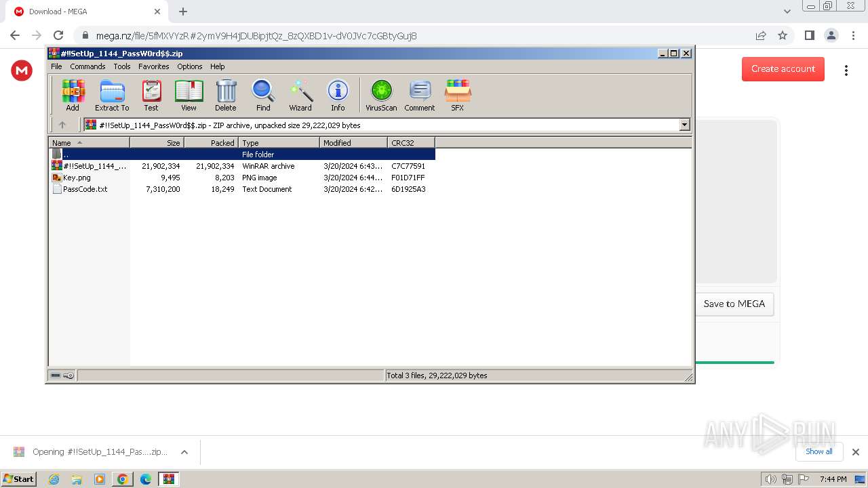868x488 pixels.
Task: Expand download item options chevron
Action: click(x=184, y=452)
